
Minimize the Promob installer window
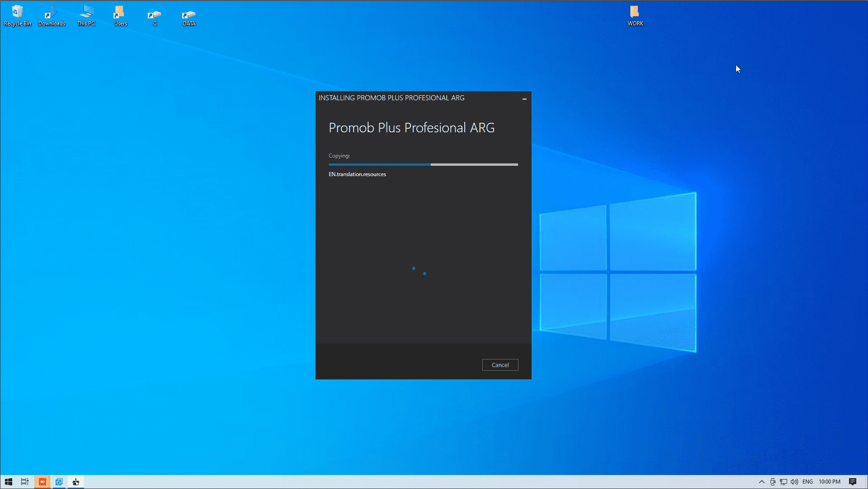coord(524,98)
